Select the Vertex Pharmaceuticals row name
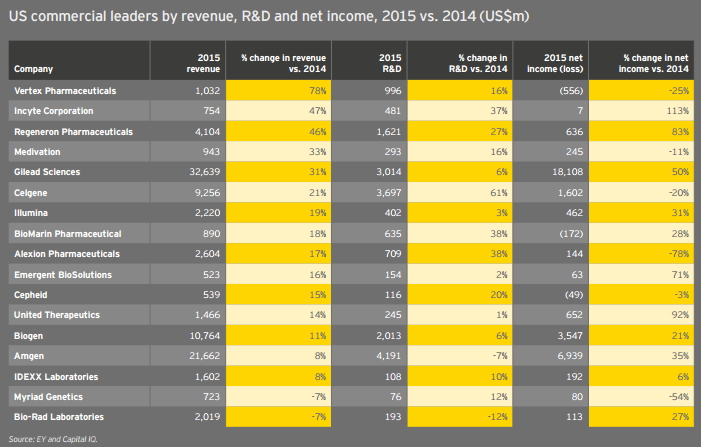The width and height of the screenshot is (701, 447). [65, 91]
